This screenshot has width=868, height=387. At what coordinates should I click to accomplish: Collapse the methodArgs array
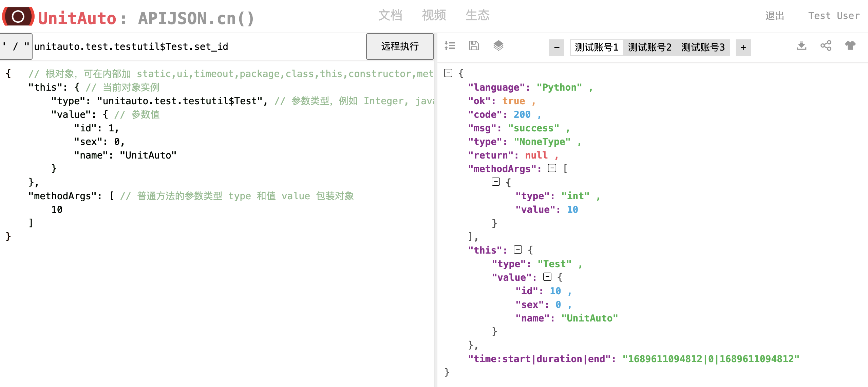click(552, 168)
